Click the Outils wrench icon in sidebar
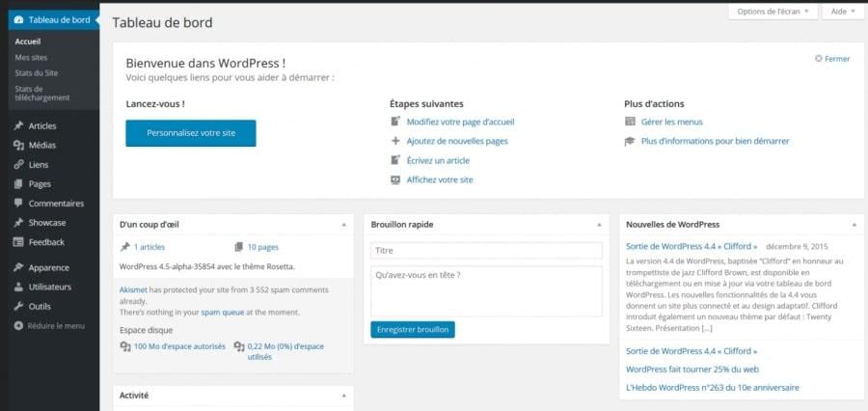868x411 pixels. click(x=18, y=306)
